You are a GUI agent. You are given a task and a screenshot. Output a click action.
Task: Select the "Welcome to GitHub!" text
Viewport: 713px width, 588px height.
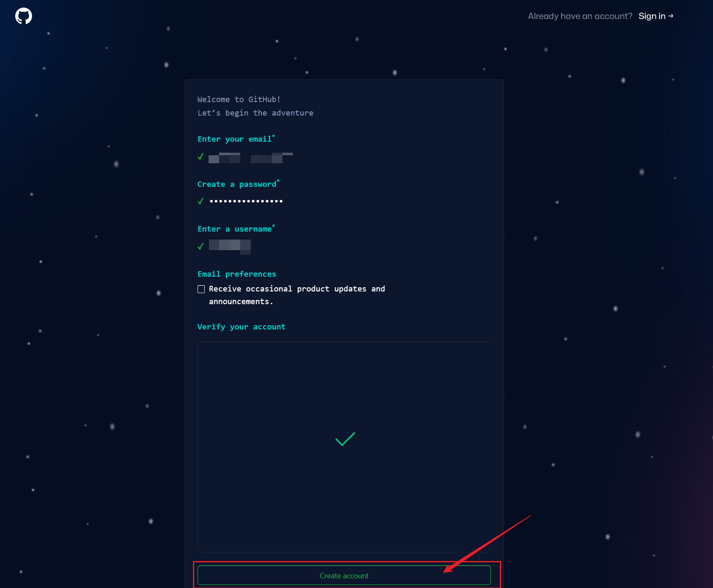coord(239,100)
